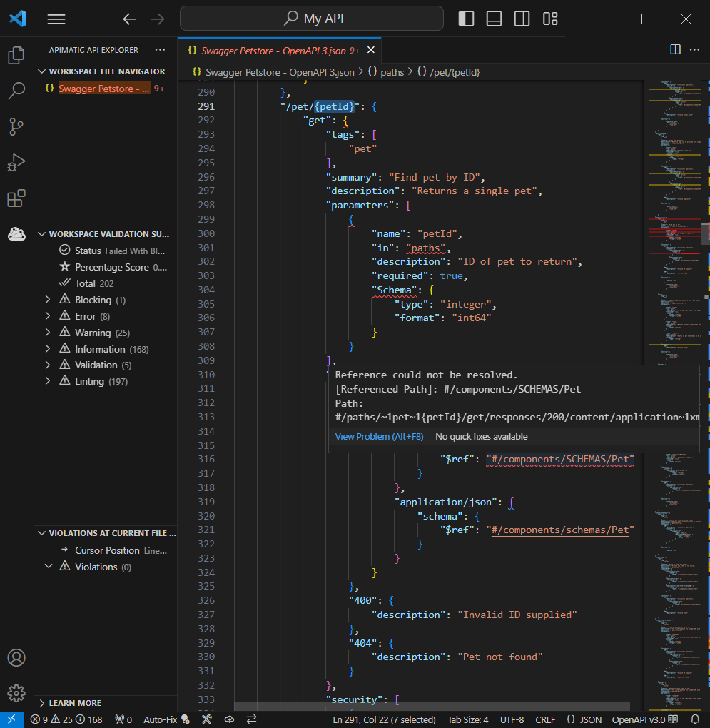Open the APIMatic cloud extension view
This screenshot has height=728, width=710.
click(16, 233)
